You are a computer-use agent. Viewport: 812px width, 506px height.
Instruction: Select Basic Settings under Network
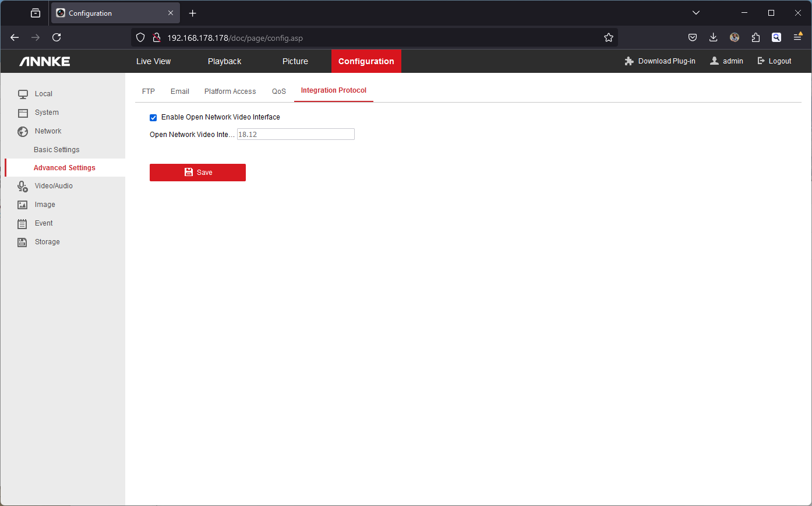[57, 150]
